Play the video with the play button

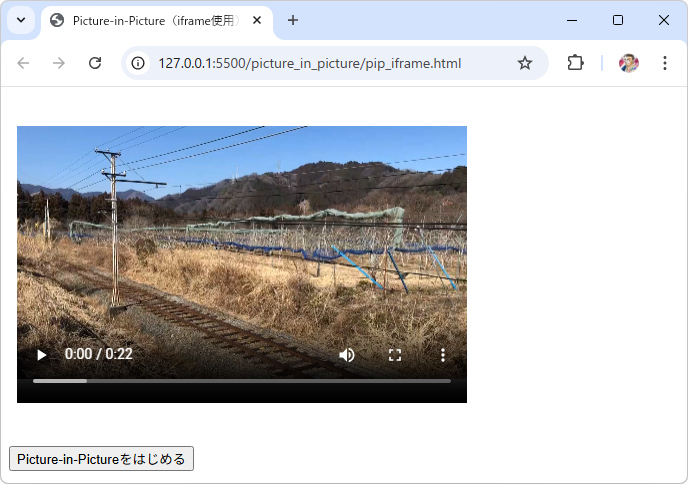click(x=42, y=355)
